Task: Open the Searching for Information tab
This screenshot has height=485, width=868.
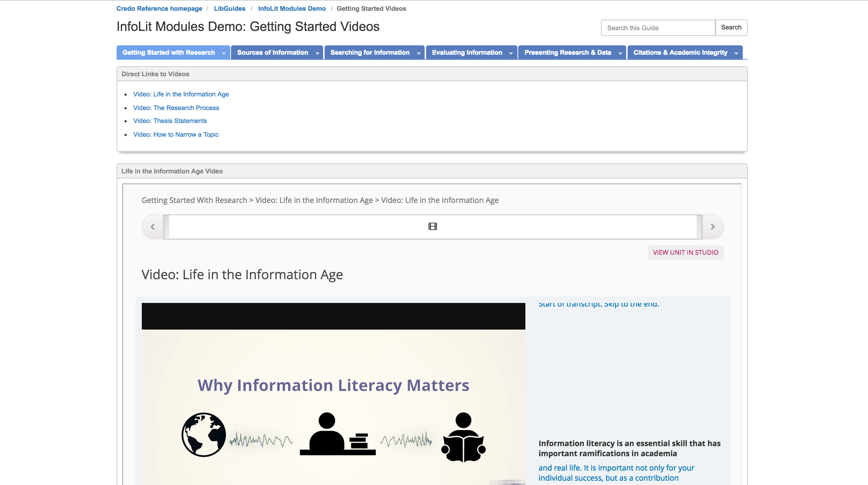Action: (370, 53)
